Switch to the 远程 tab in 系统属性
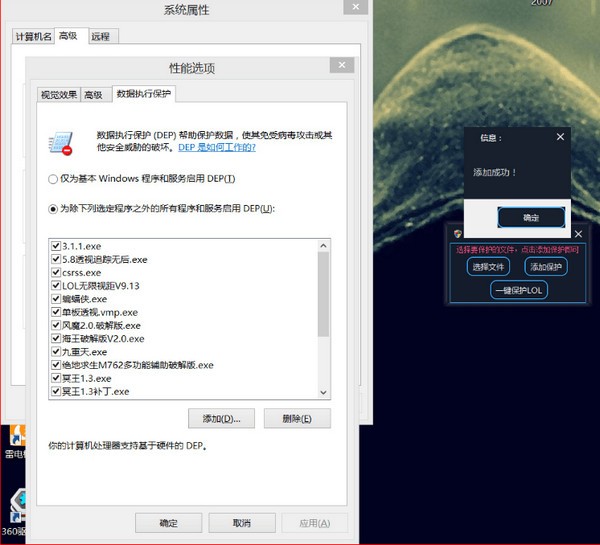Screen dimensions: 600x545 tap(101, 36)
